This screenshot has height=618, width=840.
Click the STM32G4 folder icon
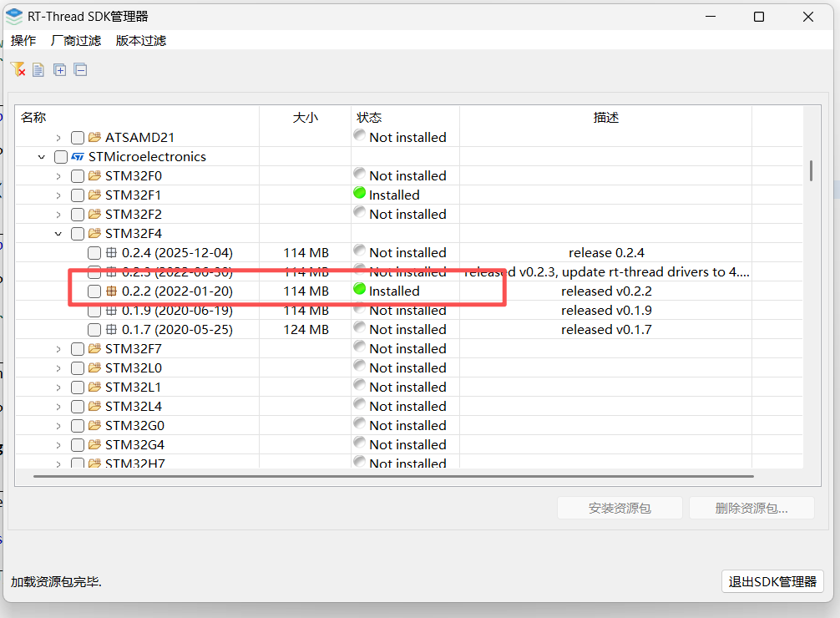click(95, 445)
